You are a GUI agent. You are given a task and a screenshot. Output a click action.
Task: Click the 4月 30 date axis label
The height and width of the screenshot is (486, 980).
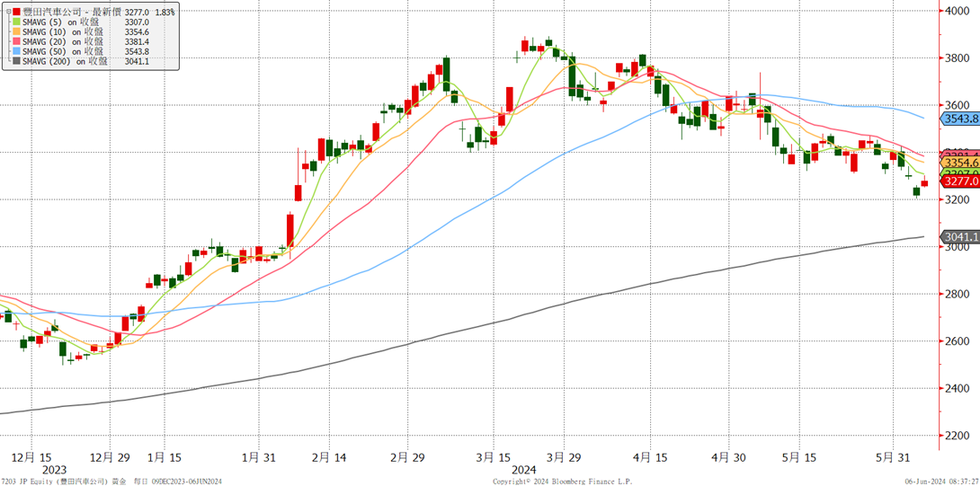[728, 457]
